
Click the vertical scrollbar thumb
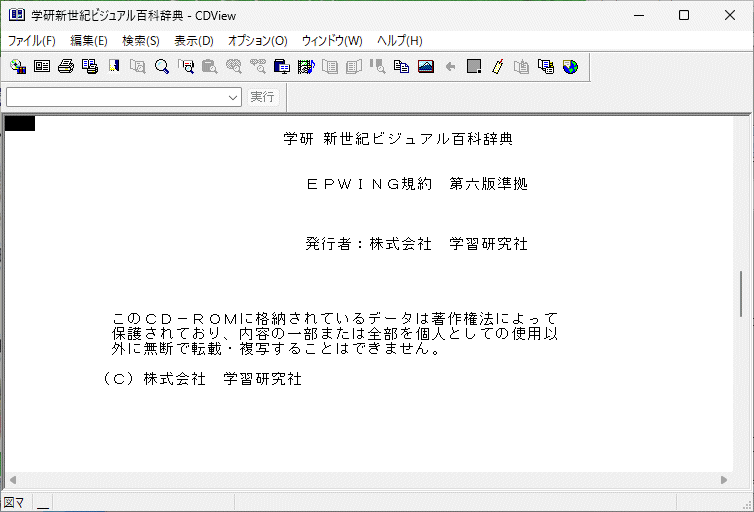tap(741, 294)
